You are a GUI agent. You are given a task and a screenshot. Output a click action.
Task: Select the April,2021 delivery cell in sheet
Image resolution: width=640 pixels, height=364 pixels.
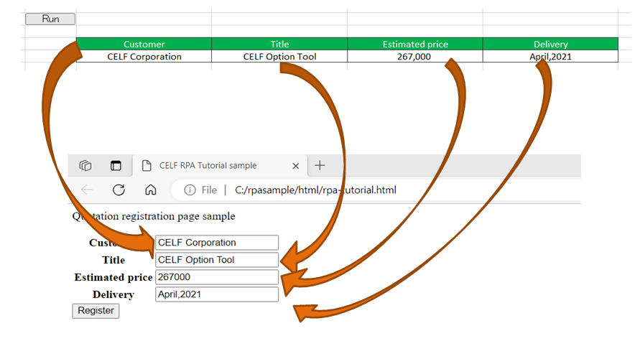coord(550,56)
